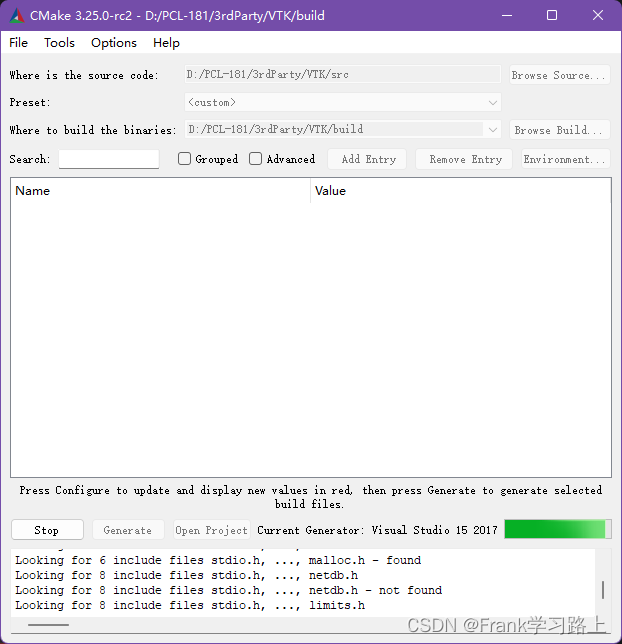Enable the Advanced checkbox
Viewport: 622px width, 644px height.
coord(256,159)
